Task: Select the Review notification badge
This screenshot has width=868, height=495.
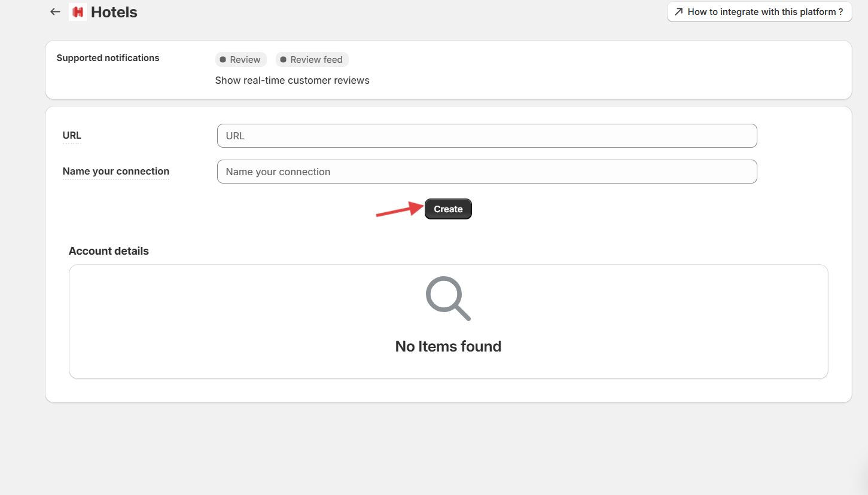Action: 241,60
